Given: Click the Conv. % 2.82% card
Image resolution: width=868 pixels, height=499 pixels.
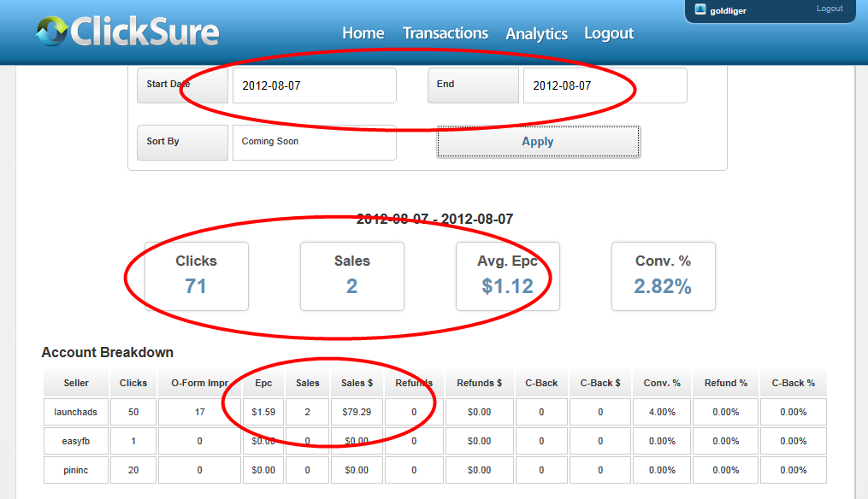Looking at the screenshot, I should pos(663,276).
